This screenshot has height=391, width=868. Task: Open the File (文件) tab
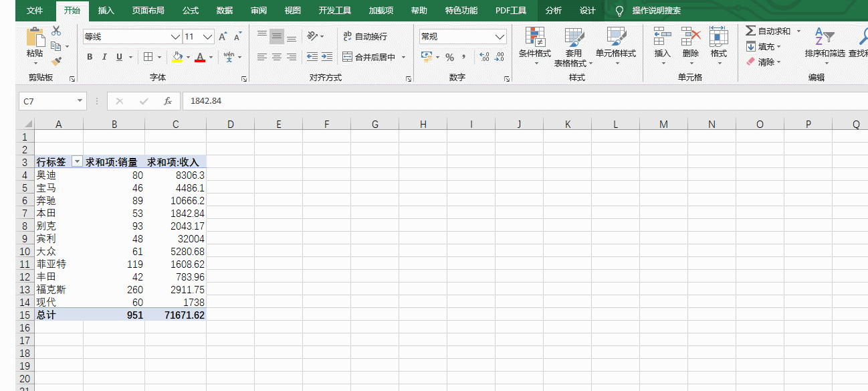tap(35, 11)
